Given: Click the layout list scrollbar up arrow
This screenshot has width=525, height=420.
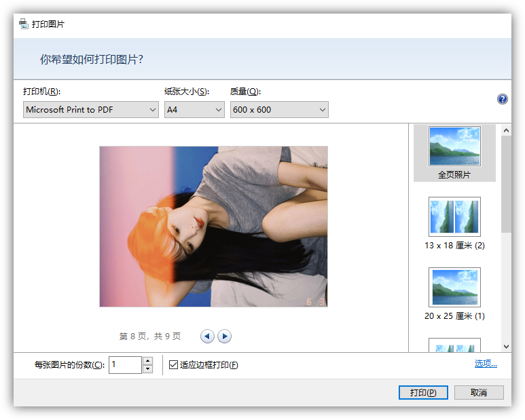Looking at the screenshot, I should (506, 130).
